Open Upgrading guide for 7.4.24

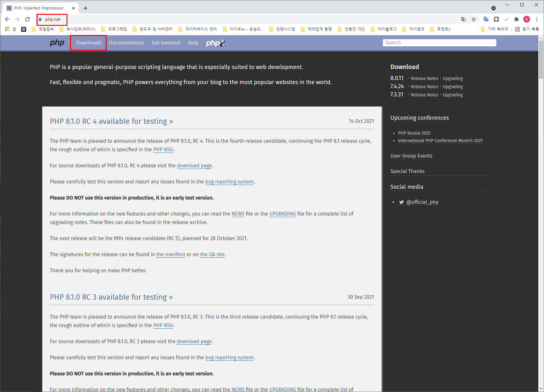pos(453,87)
